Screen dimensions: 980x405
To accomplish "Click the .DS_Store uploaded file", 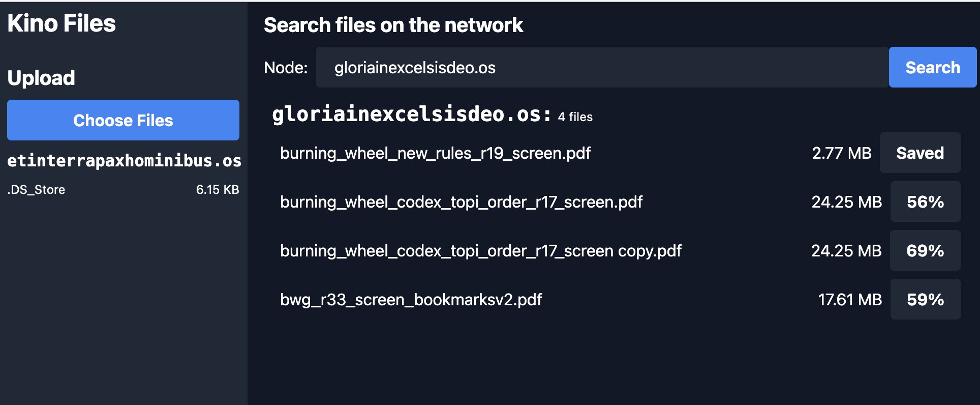I will [x=36, y=190].
